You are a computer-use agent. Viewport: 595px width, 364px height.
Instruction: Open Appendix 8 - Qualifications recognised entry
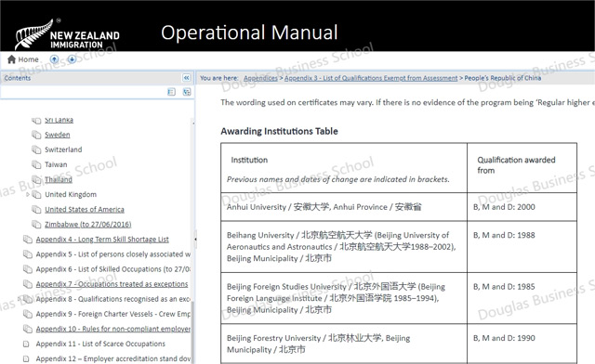[113, 299]
